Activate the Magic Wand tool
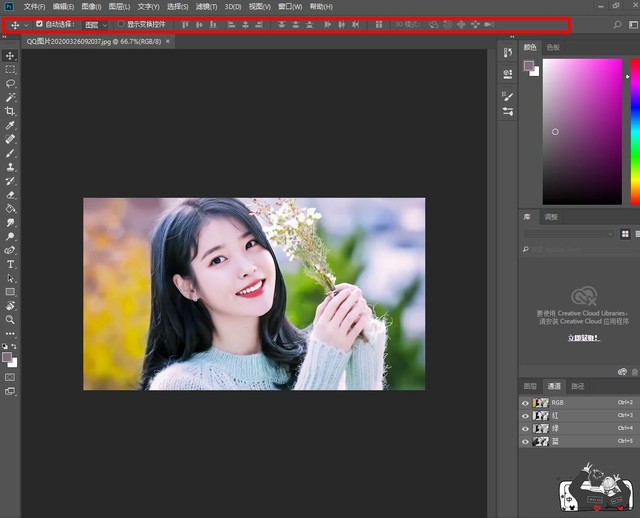 click(10, 98)
